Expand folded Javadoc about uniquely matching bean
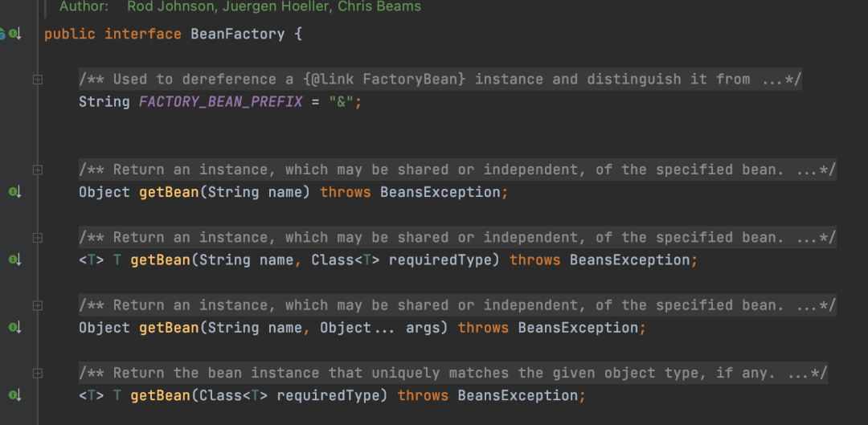Screen dimensions: 868x425 pos(38,374)
